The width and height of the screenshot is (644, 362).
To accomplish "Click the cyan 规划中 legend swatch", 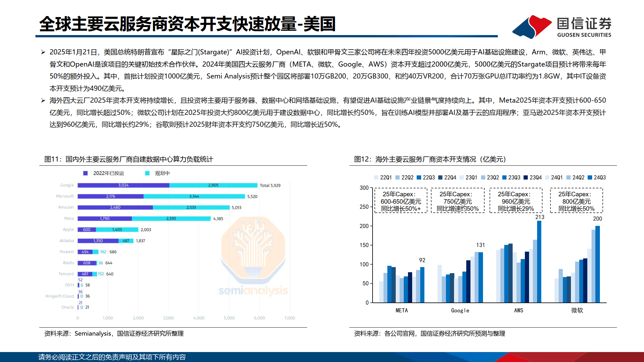I will (147, 173).
